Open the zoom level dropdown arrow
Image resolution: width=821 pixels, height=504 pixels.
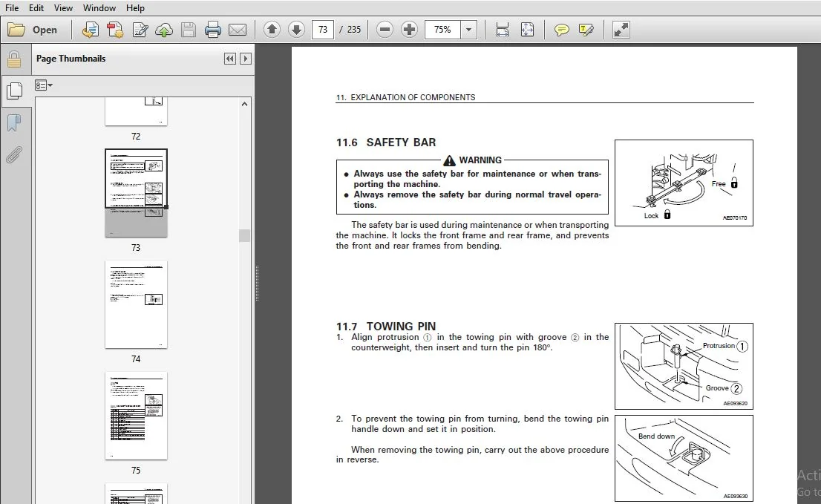468,30
